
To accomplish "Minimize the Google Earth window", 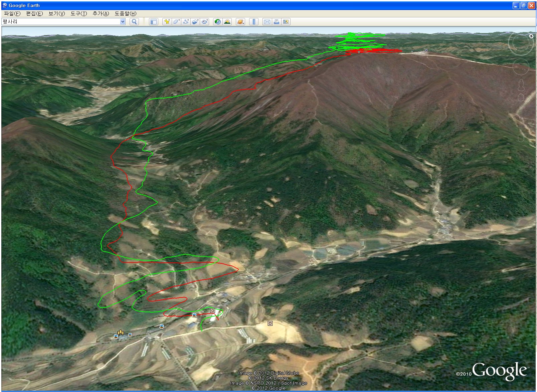I will pyautogui.click(x=516, y=5).
